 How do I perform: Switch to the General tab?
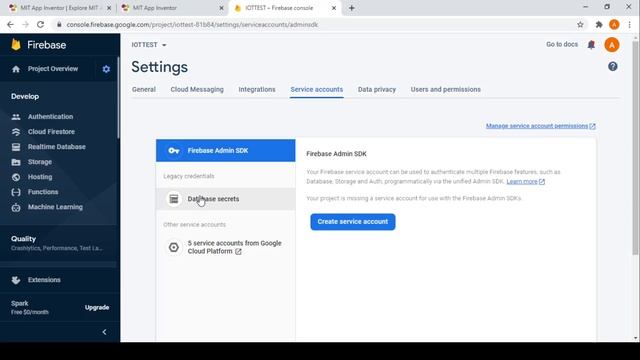click(x=144, y=89)
